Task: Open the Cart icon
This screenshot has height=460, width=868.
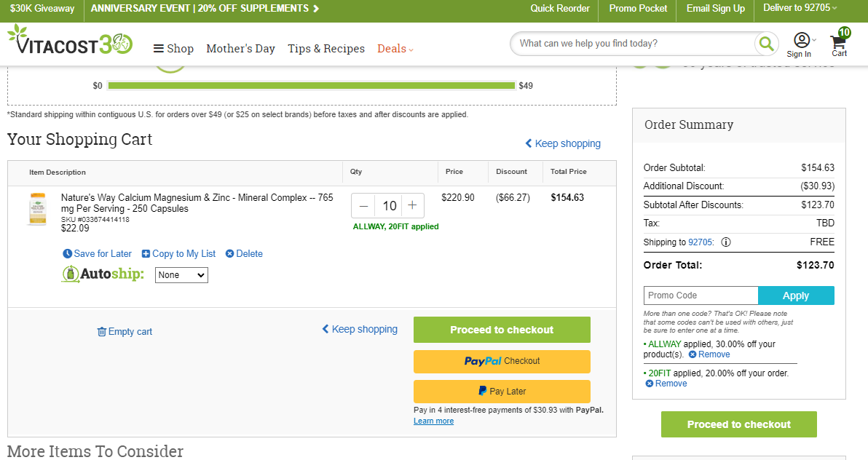Action: coord(840,43)
